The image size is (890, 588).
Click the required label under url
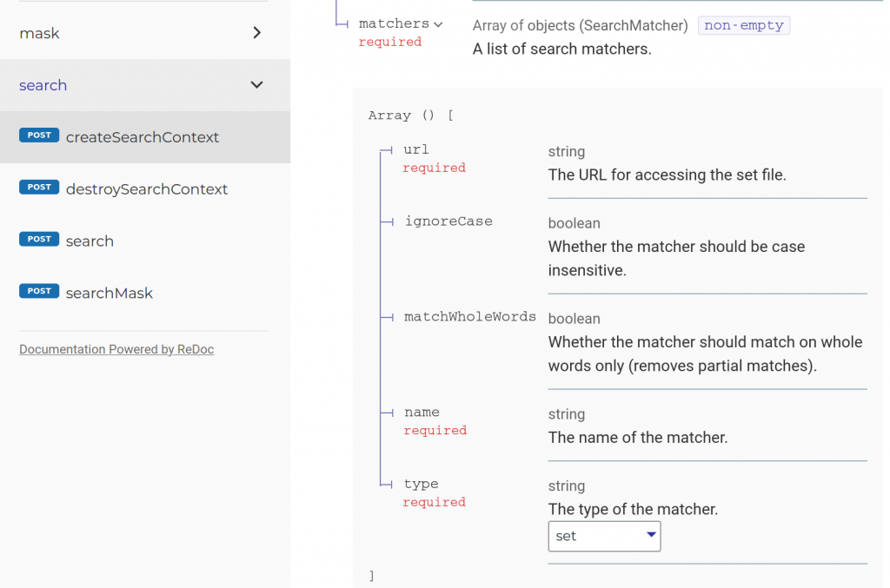pyautogui.click(x=435, y=168)
